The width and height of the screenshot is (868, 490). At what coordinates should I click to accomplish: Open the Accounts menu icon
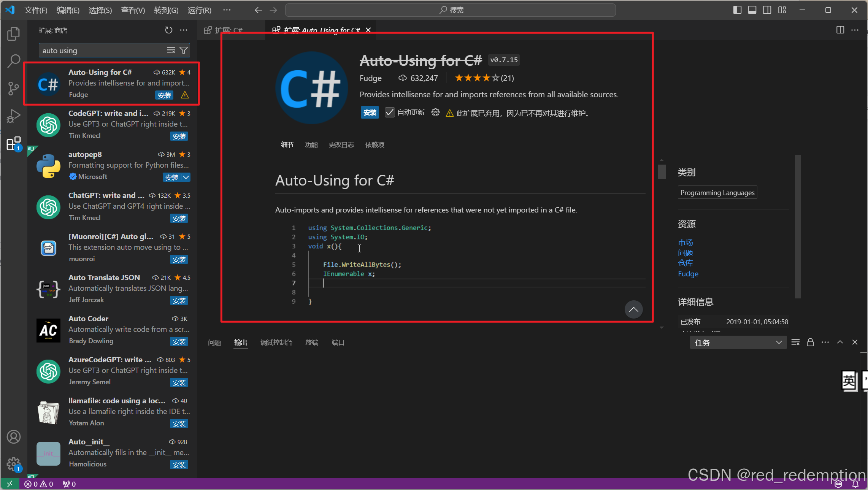[14, 437]
